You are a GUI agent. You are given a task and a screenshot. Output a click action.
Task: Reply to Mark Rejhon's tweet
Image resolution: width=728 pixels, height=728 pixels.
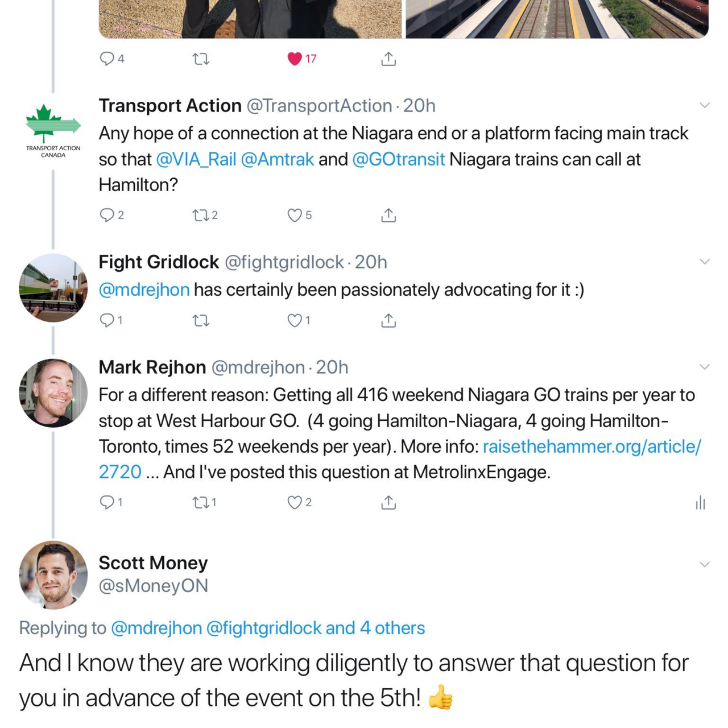pos(107,502)
